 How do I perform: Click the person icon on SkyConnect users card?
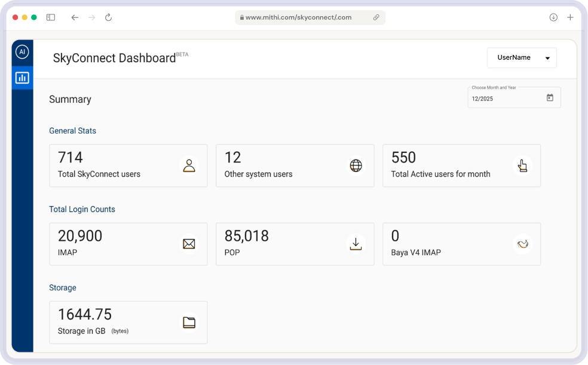pyautogui.click(x=189, y=165)
